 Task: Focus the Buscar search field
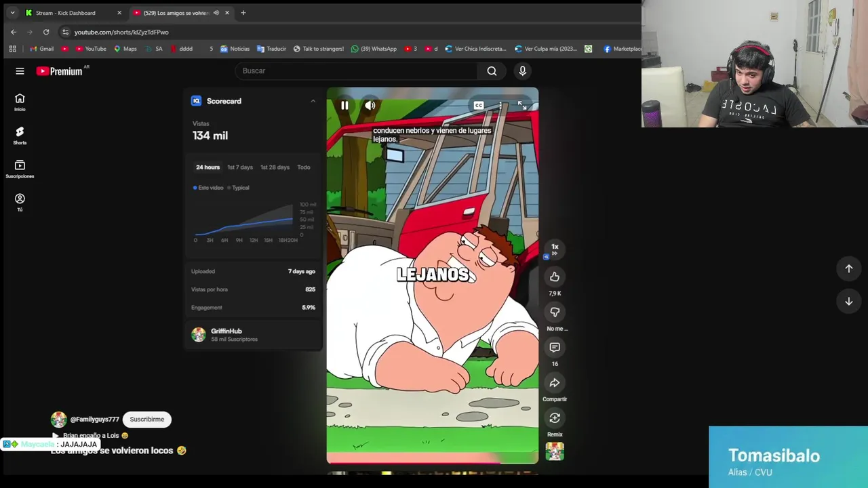coord(355,71)
